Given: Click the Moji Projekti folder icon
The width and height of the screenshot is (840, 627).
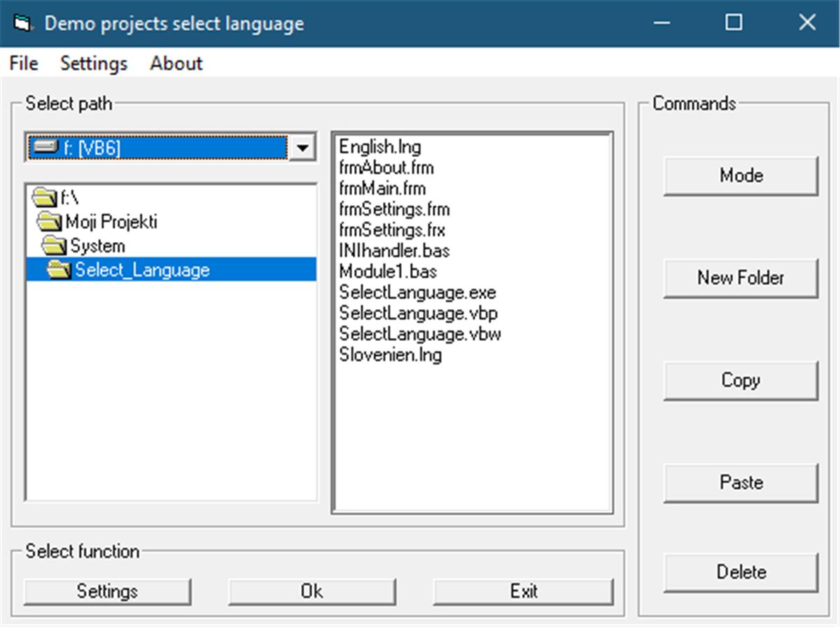Looking at the screenshot, I should click(50, 223).
